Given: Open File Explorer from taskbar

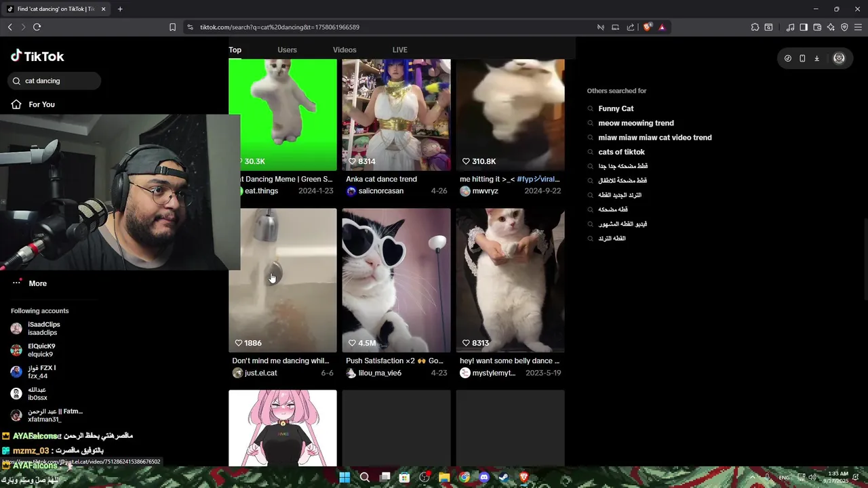Looking at the screenshot, I should click(444, 477).
